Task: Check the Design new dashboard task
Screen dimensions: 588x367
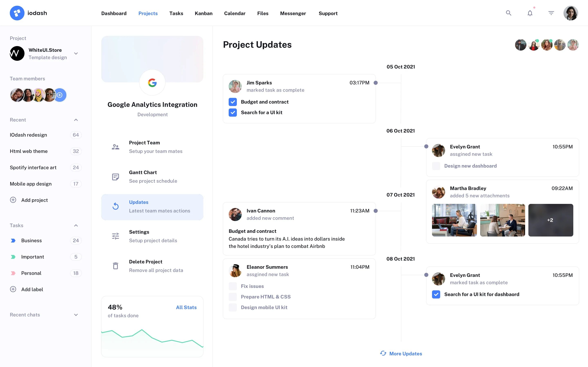Action: tap(436, 166)
